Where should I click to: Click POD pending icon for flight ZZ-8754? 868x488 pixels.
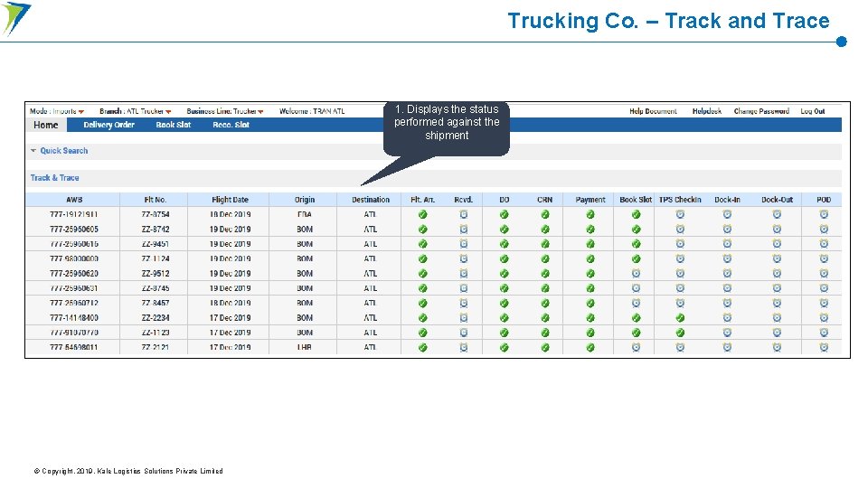tap(825, 214)
